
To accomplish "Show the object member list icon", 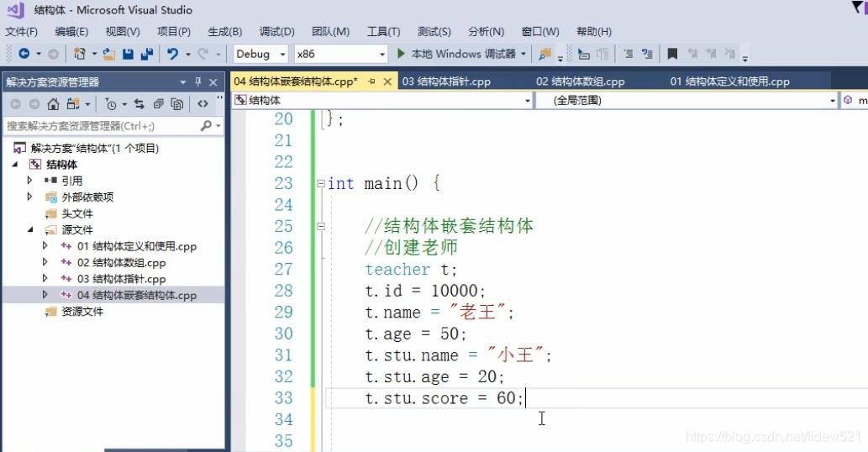I will coord(583,54).
